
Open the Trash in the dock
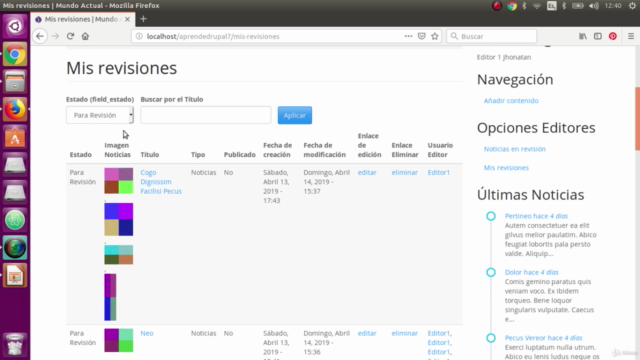coord(15,344)
